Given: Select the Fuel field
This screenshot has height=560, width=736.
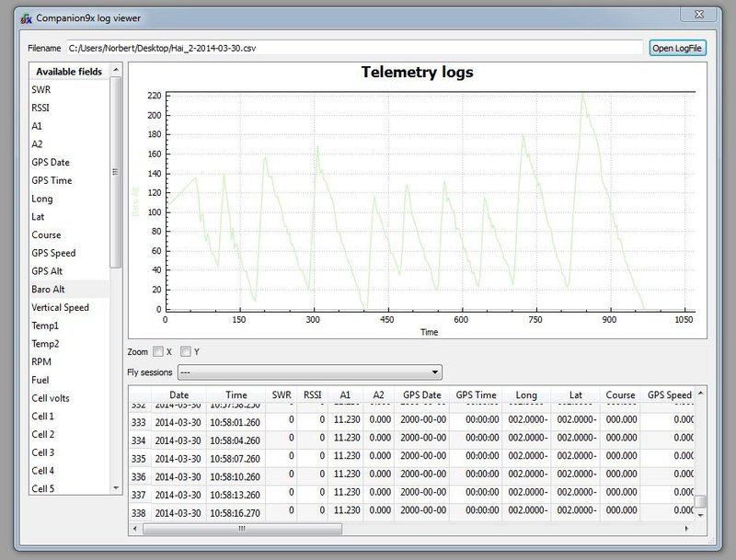Looking at the screenshot, I should 69,380.
